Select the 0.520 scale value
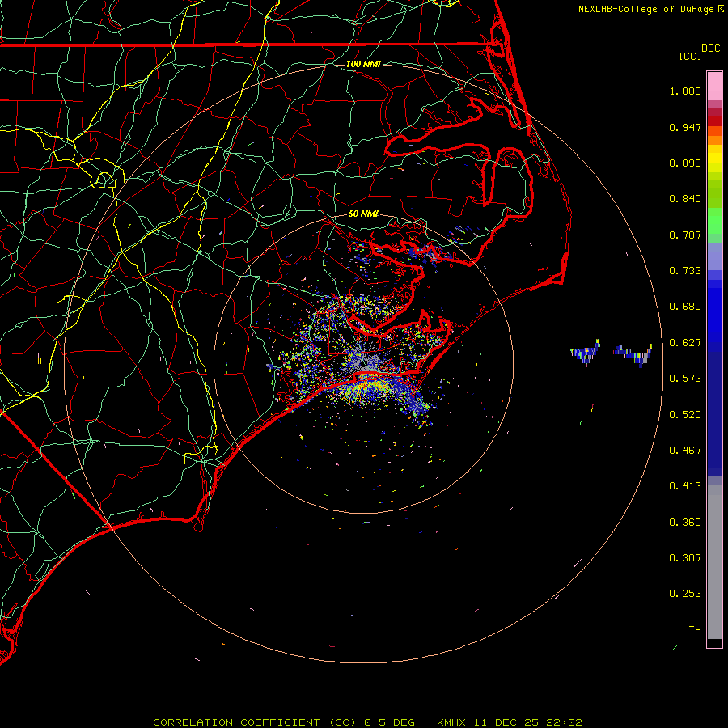 (x=685, y=415)
